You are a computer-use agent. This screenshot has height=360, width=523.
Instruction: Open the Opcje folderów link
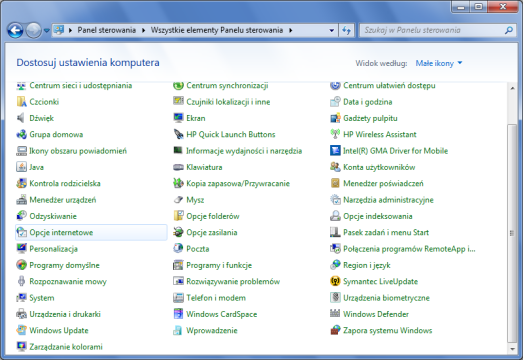click(x=213, y=216)
